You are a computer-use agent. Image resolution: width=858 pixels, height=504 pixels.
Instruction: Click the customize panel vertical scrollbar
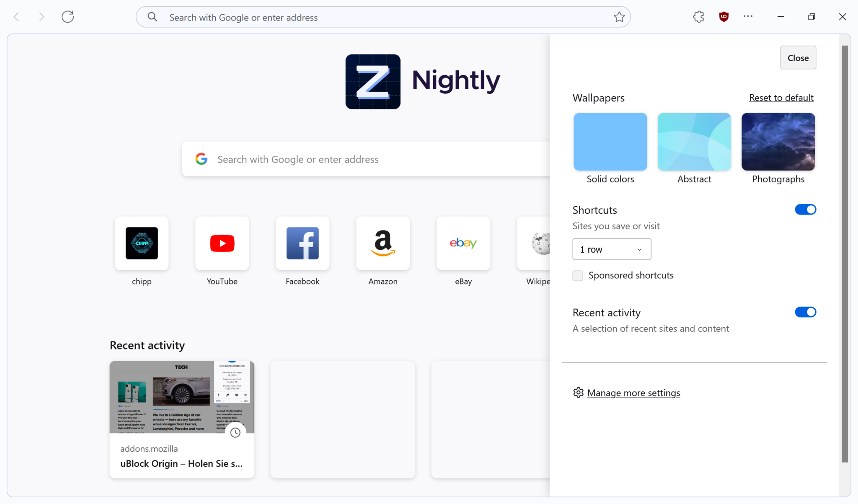tap(845, 253)
